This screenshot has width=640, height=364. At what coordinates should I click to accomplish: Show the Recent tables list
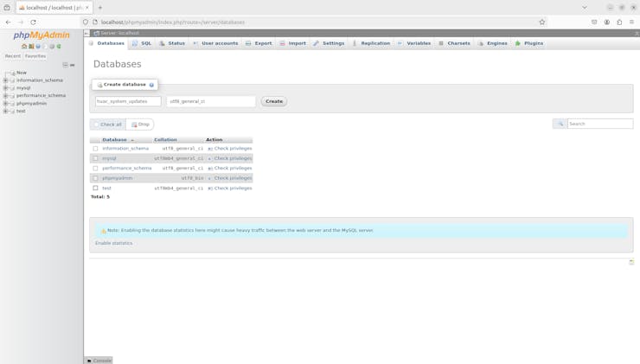point(13,56)
